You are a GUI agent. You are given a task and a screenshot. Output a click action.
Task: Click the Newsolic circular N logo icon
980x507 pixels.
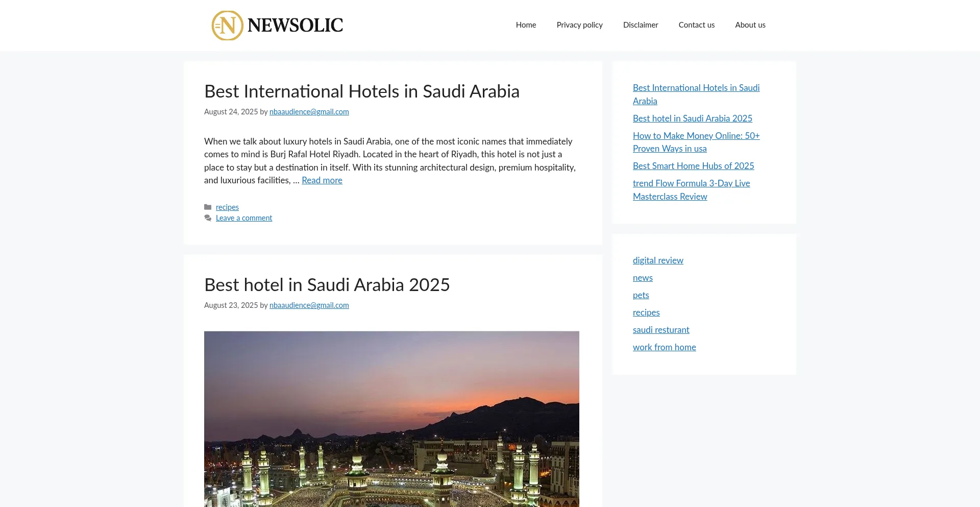[x=227, y=26]
